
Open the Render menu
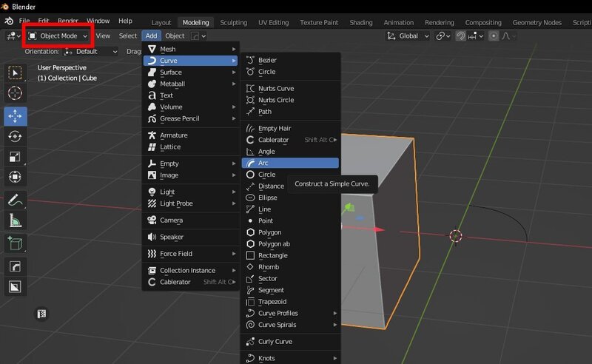pyautogui.click(x=68, y=21)
